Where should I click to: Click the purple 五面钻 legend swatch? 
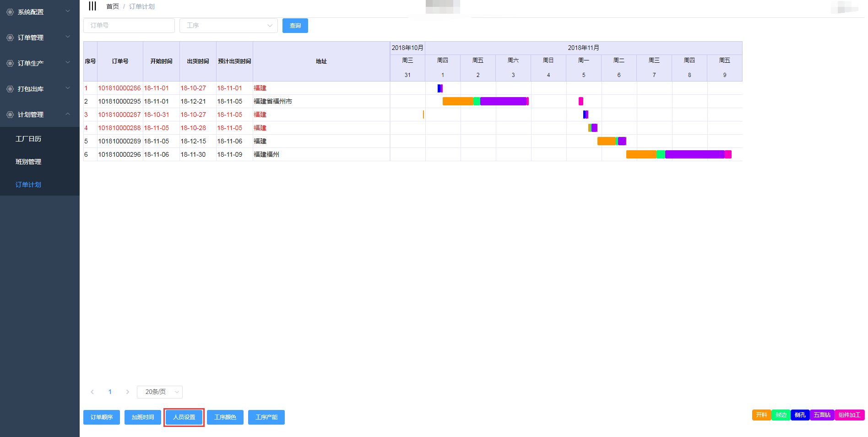click(822, 415)
